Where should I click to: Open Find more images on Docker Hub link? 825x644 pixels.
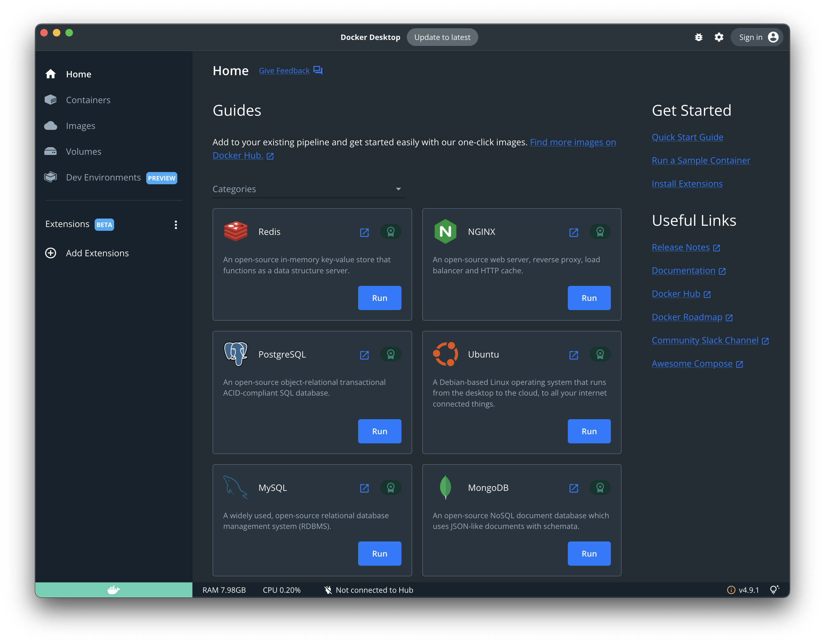573,142
